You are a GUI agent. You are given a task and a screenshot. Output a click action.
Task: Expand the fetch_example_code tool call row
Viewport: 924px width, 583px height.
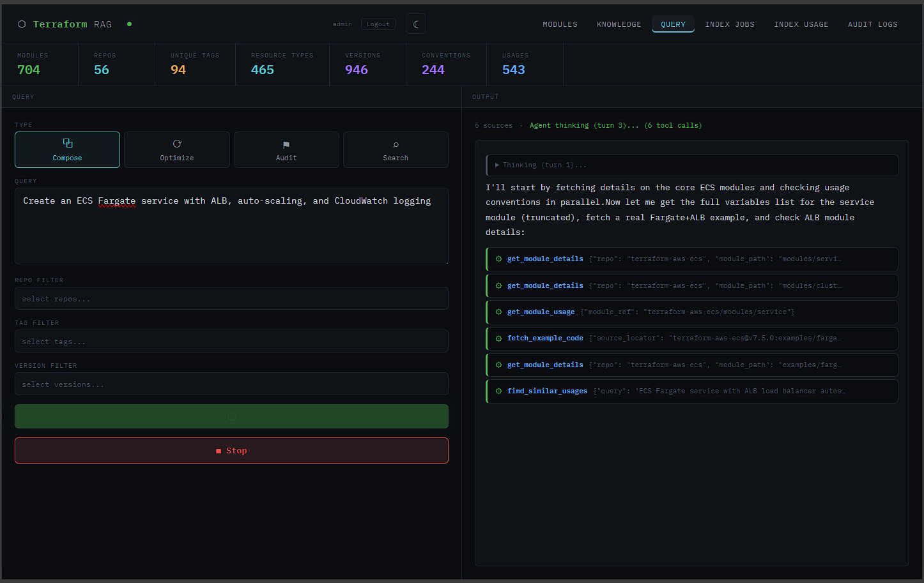click(x=692, y=338)
